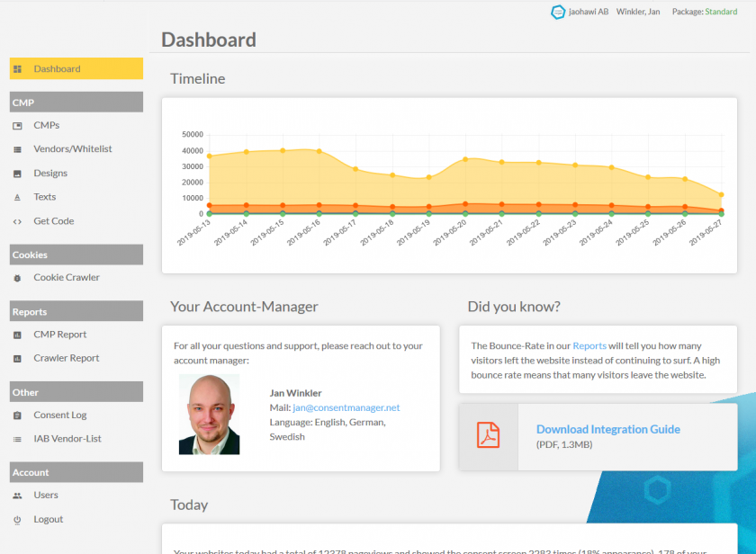Click the Today heading
Screen dimensions: 756x554
(189, 505)
